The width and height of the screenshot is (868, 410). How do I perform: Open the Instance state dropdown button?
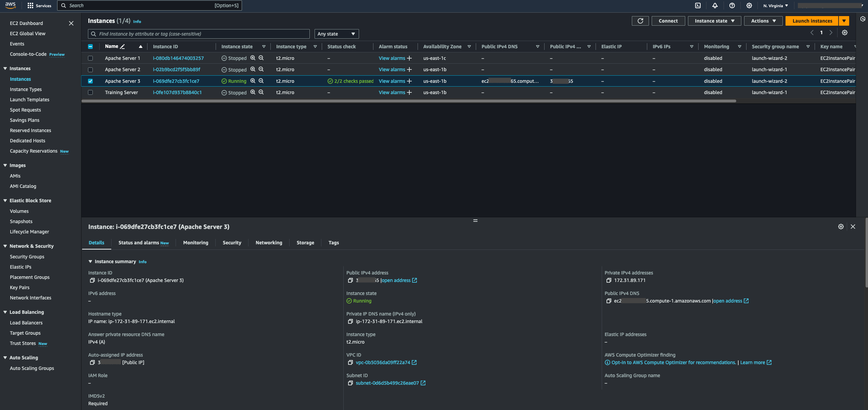pyautogui.click(x=714, y=21)
